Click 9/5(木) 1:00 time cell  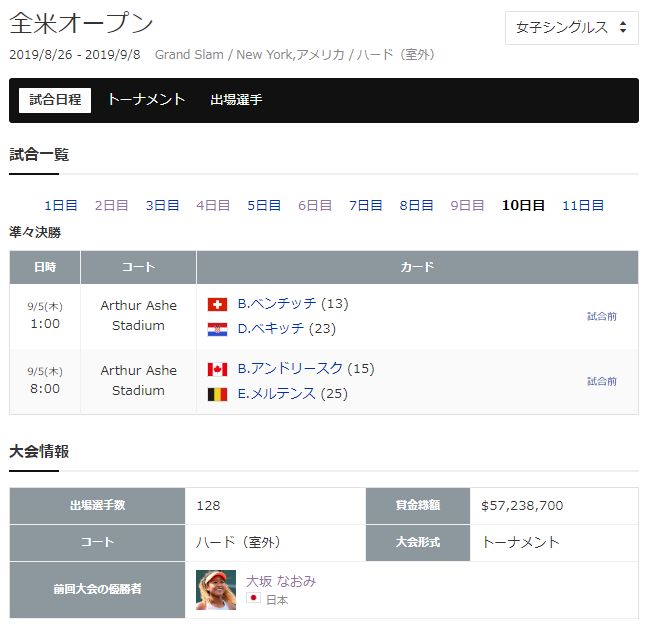pos(45,316)
